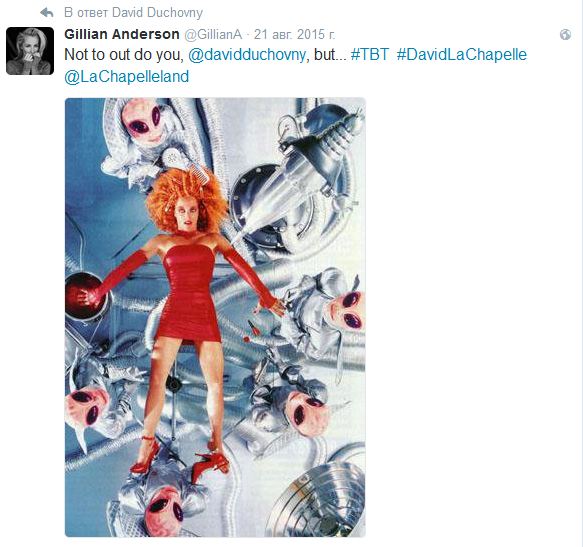Click the @GillianA handle
This screenshot has height=547, width=583.
tap(213, 35)
